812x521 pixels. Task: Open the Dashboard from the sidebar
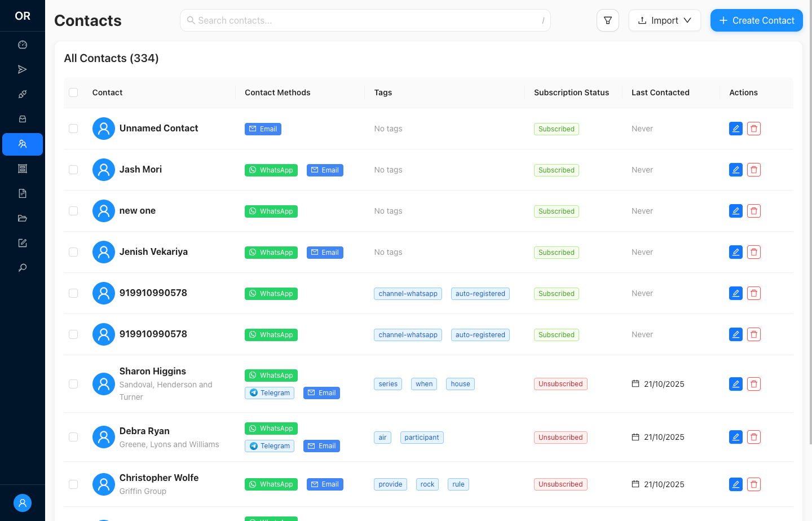pyautogui.click(x=23, y=45)
